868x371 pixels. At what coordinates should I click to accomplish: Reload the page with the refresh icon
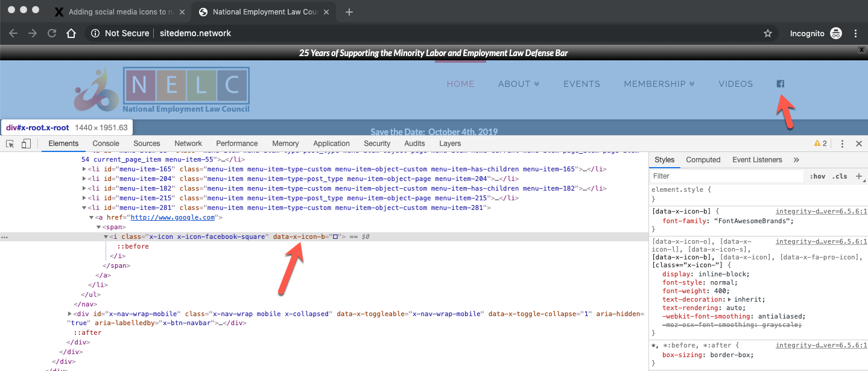[x=52, y=34]
